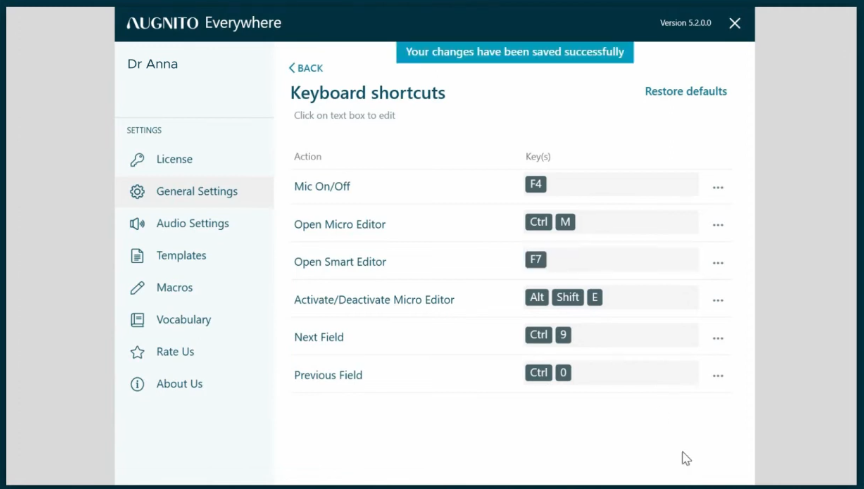Click the Macros pencil icon
The width and height of the screenshot is (864, 489).
click(137, 288)
